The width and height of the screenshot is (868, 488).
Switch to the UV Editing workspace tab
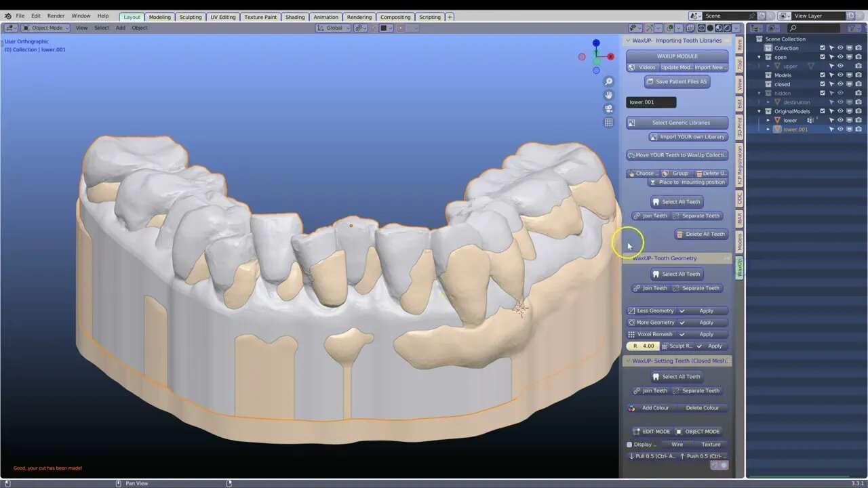[x=223, y=17]
